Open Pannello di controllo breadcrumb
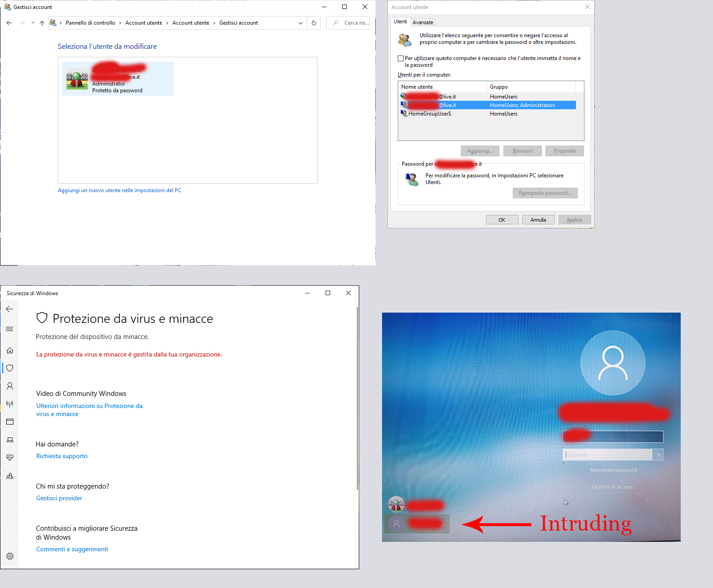Viewport: 713px width, 588px height. (x=90, y=23)
